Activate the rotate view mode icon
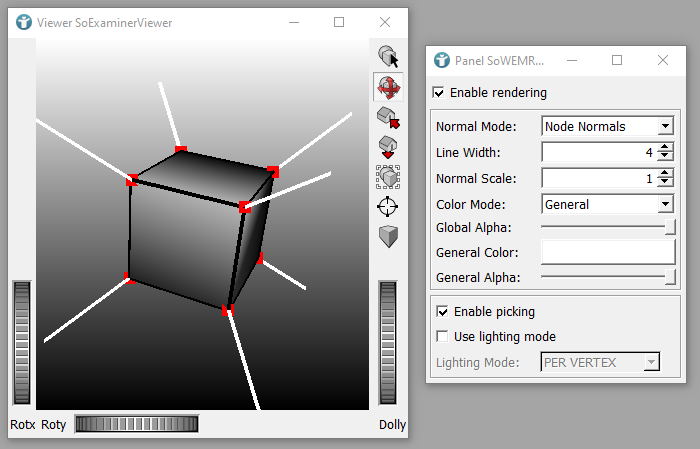This screenshot has height=449, width=700. tap(388, 87)
